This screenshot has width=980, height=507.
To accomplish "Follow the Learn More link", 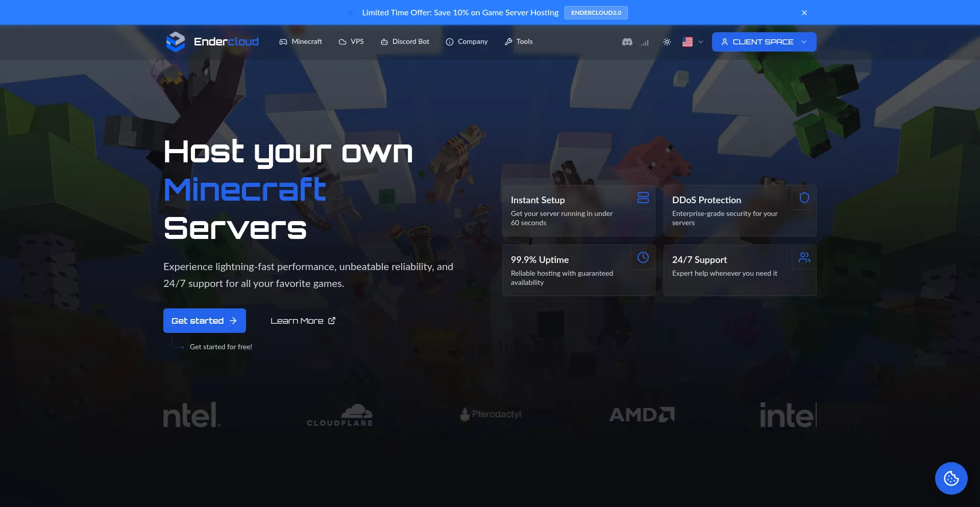I will click(x=303, y=321).
